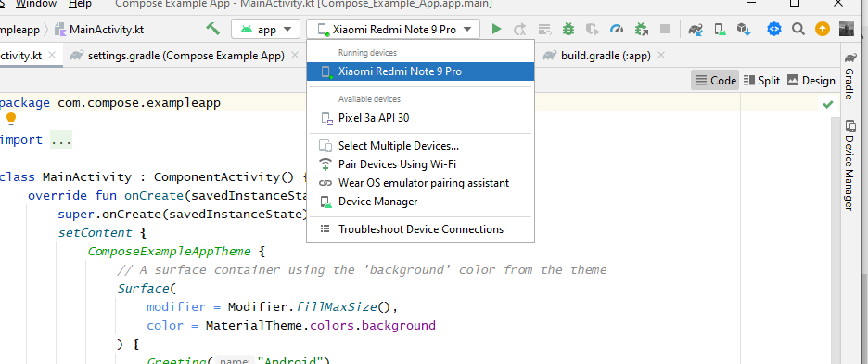Image resolution: width=868 pixels, height=364 pixels.
Task: Open the Profile app gauge icon
Action: click(617, 30)
